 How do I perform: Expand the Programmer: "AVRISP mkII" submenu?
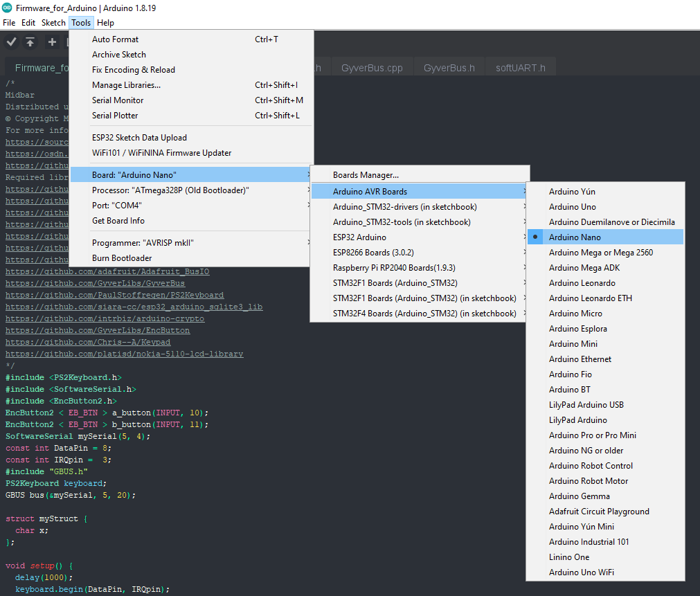tap(190, 243)
